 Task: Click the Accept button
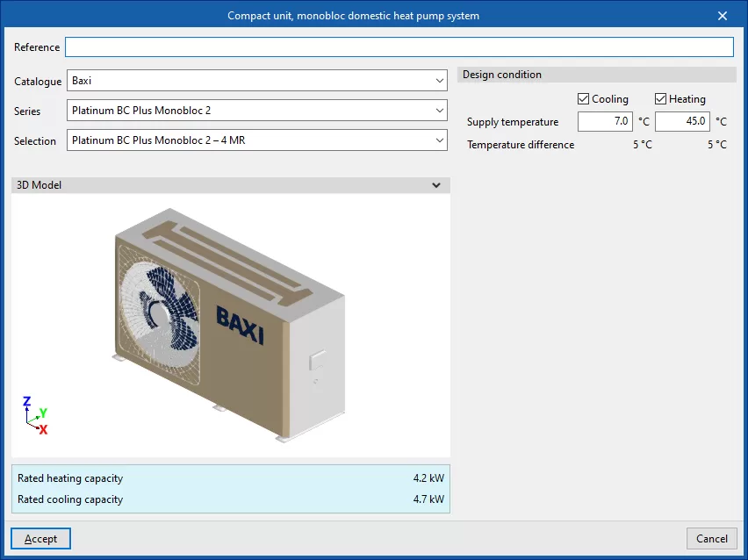click(41, 539)
